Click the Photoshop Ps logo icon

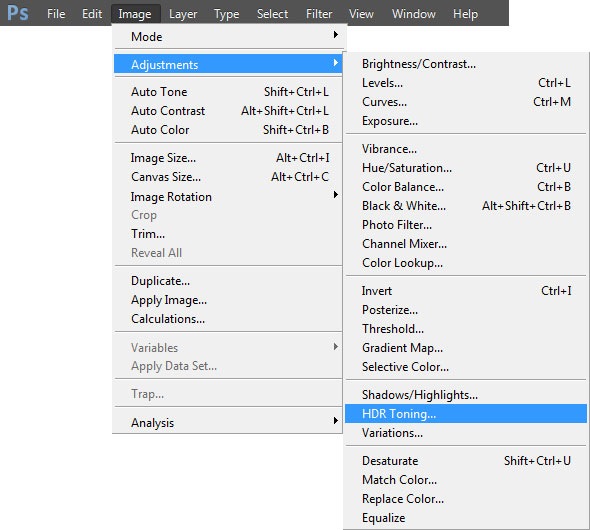click(18, 13)
